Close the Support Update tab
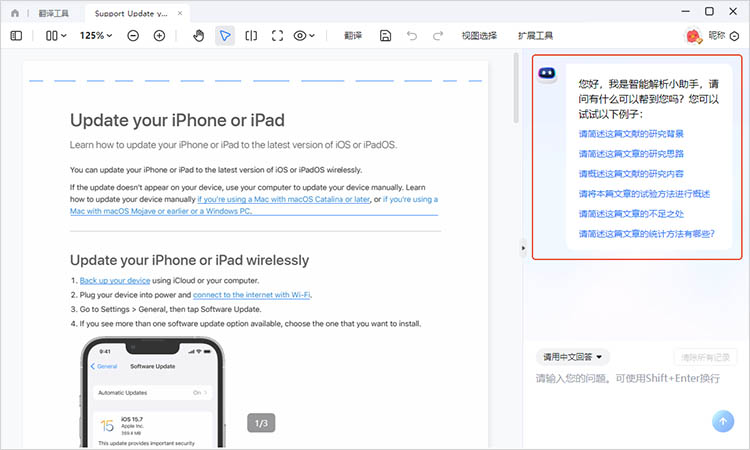 tap(180, 13)
